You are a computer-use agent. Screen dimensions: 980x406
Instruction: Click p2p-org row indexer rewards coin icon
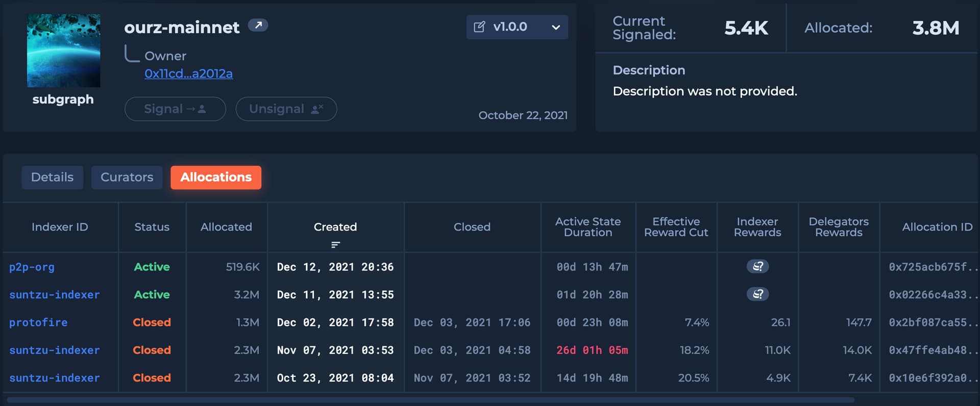point(757,266)
